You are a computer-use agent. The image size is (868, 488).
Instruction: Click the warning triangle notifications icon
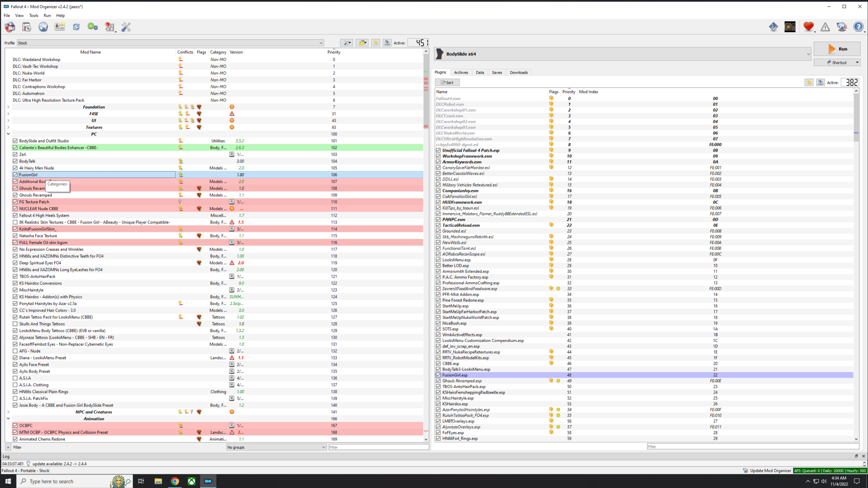pyautogui.click(x=825, y=27)
